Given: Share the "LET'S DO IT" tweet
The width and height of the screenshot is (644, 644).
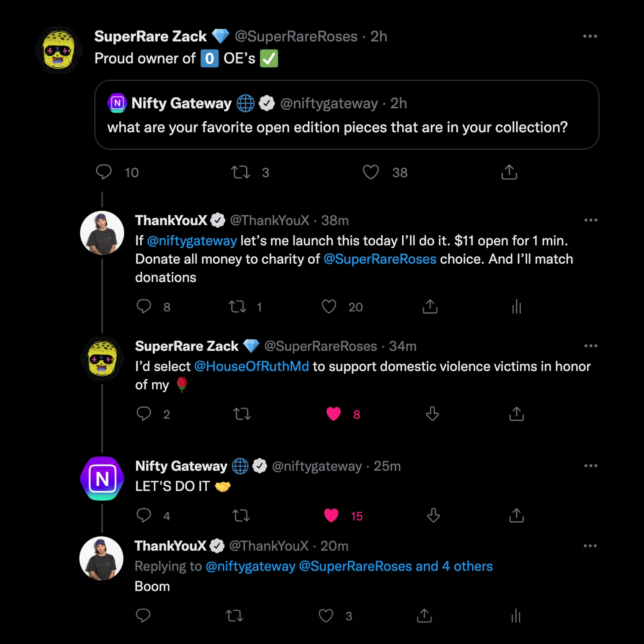Looking at the screenshot, I should pyautogui.click(x=516, y=515).
